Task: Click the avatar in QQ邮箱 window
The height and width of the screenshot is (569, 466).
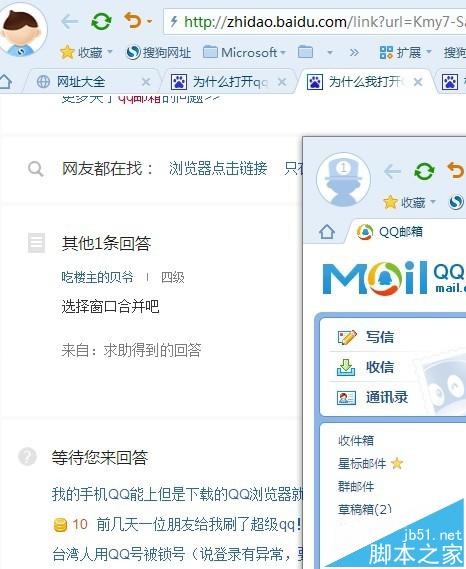Action: coord(343,180)
